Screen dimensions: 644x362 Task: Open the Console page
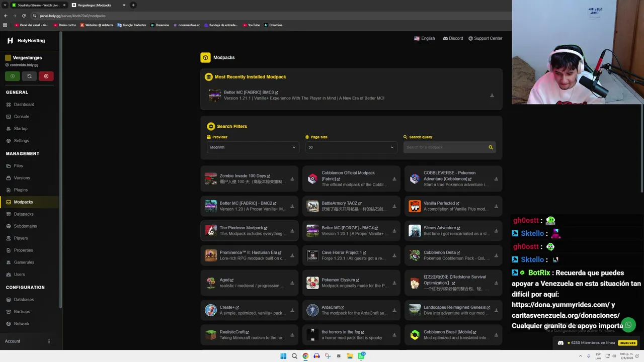22,117
